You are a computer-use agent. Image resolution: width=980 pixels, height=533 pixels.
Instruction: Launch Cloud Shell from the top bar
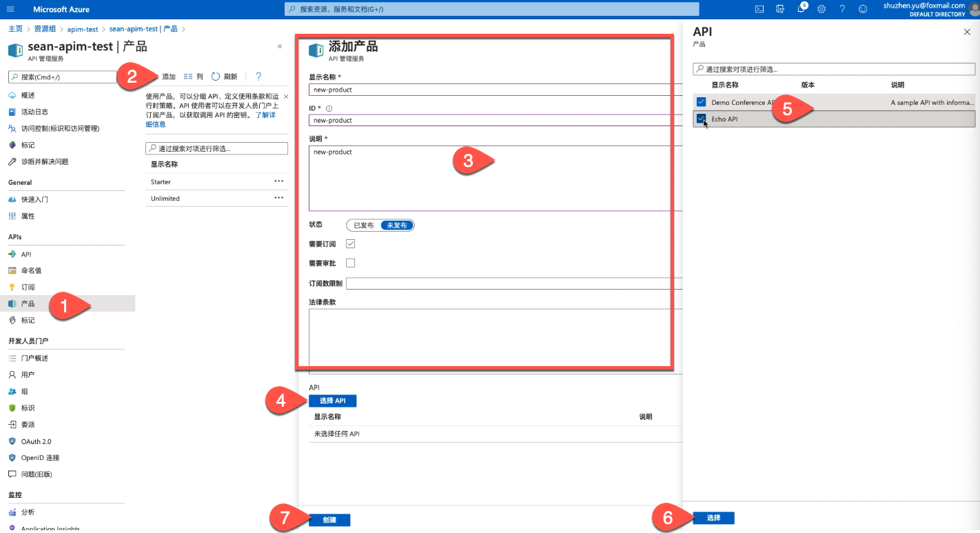(x=759, y=9)
